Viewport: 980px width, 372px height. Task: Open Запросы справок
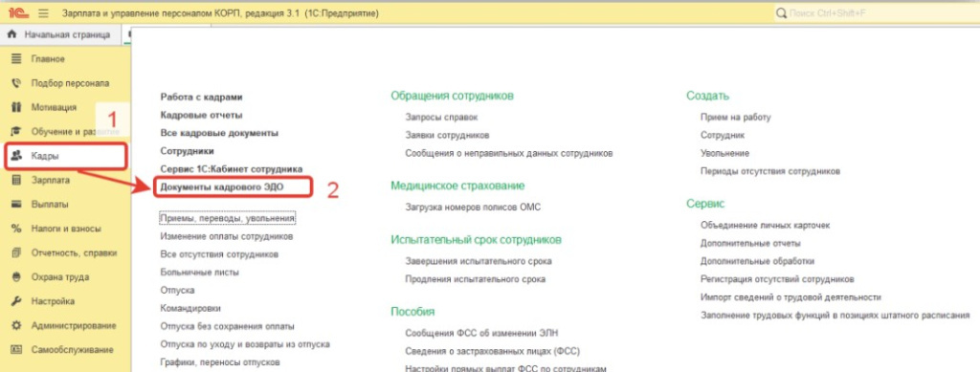[x=441, y=118]
